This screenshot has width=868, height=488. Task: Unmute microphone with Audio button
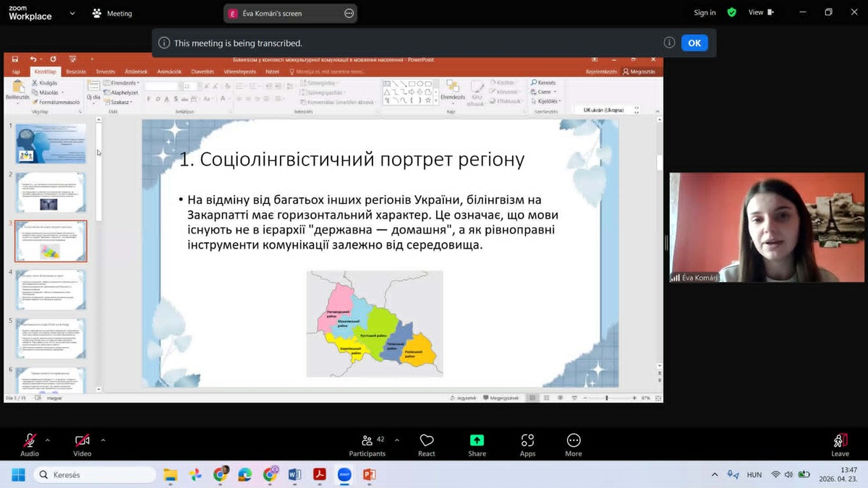point(30,444)
